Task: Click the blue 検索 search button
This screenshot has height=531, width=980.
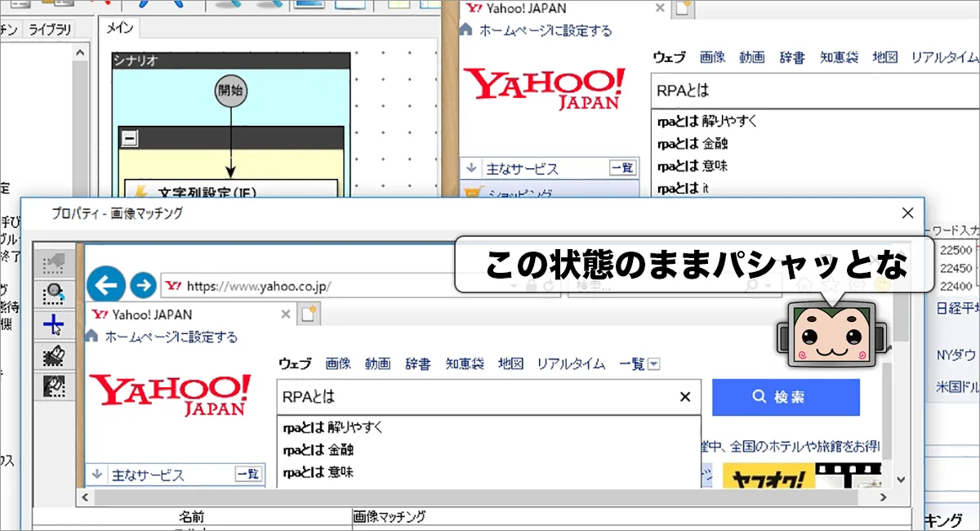Action: point(786,397)
